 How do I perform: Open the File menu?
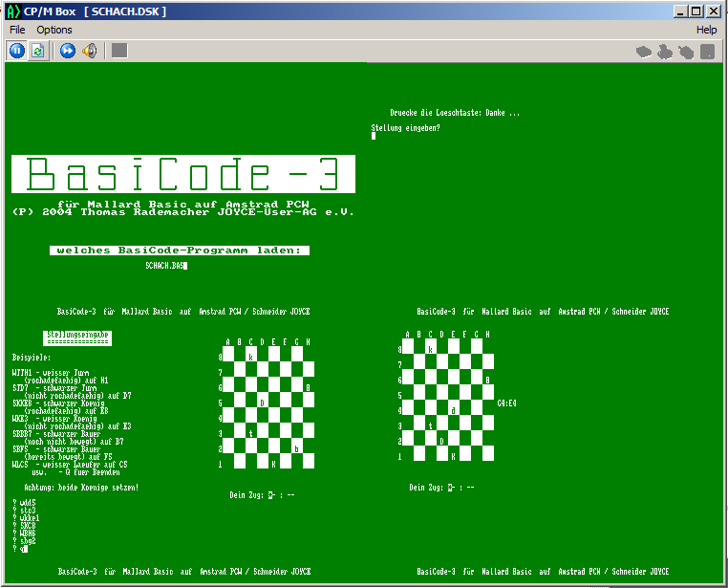point(17,30)
